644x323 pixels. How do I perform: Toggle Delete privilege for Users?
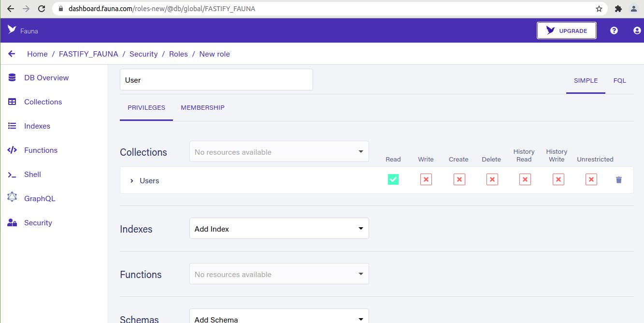point(492,179)
